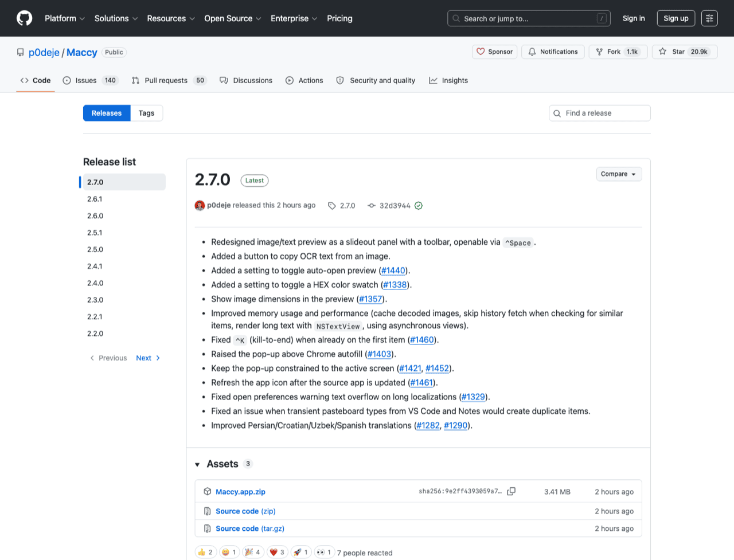Image resolution: width=734 pixels, height=560 pixels.
Task: Fork the Maccy repository
Action: [618, 52]
